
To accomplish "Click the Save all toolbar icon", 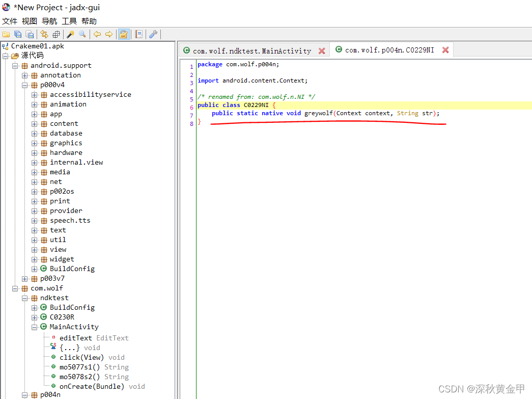I will (18, 34).
